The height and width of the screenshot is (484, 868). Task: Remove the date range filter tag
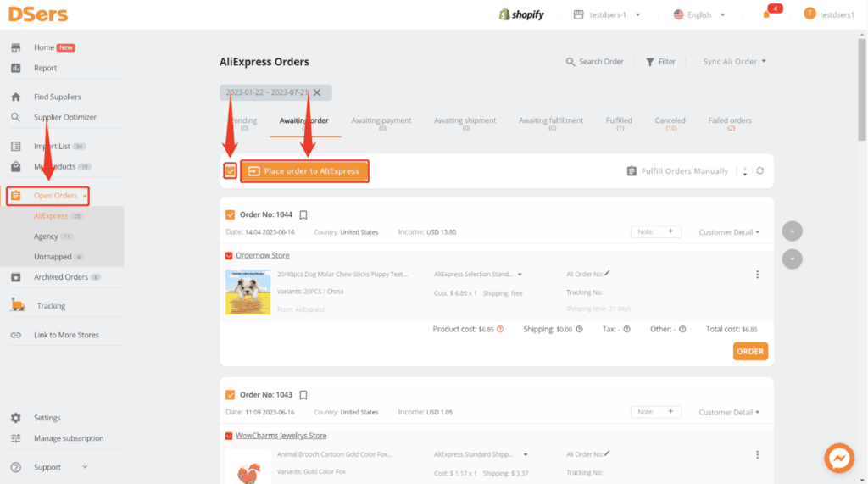click(x=317, y=92)
